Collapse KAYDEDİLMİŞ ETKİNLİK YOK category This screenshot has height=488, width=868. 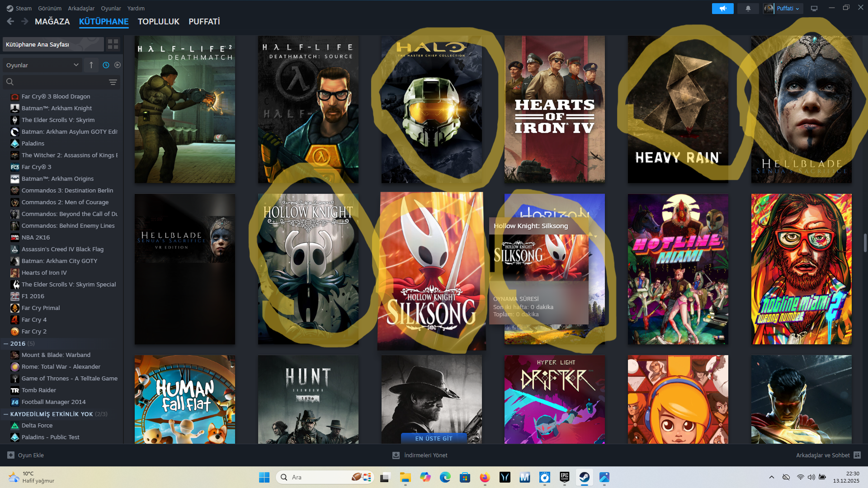tap(6, 414)
